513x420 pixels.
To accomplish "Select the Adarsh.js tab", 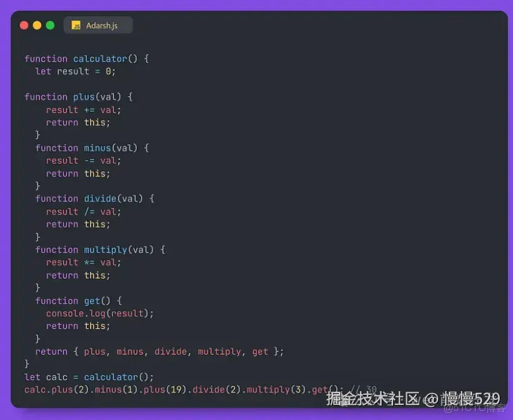I will click(100, 26).
